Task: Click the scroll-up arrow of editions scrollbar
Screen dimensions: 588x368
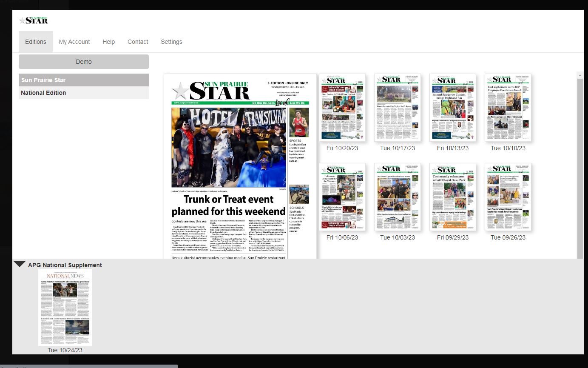Action: (x=580, y=75)
